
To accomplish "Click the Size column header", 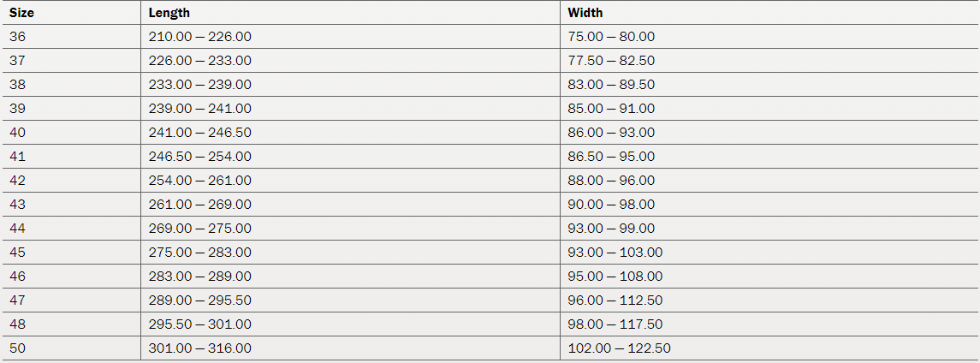I will (21, 13).
